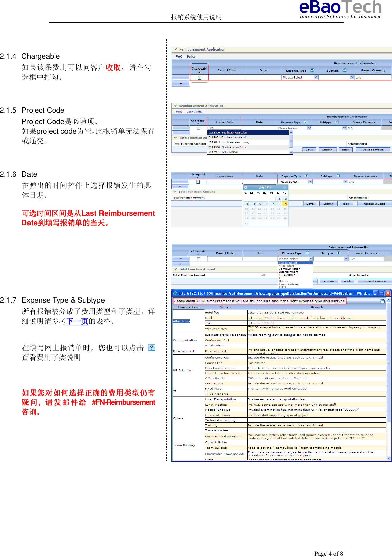Click the Union Funded Activities subtype cell
This screenshot has height=557, width=392.
click(226, 436)
